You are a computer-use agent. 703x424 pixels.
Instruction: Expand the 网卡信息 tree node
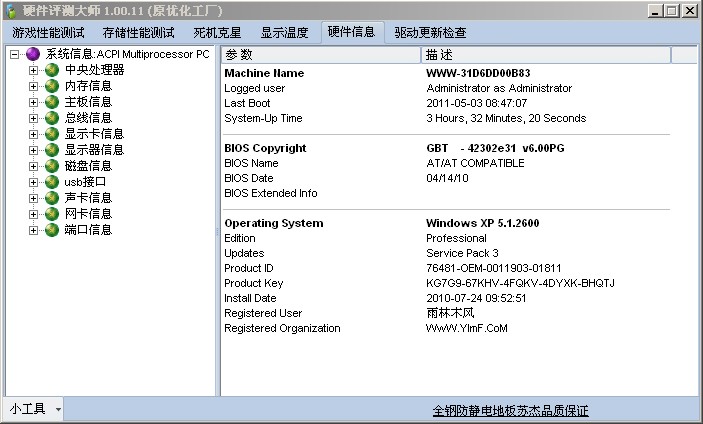click(33, 214)
